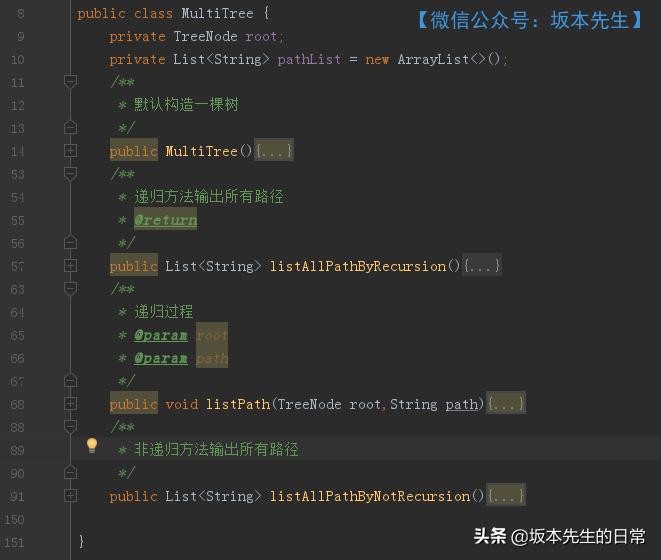Click the {...} placeholder after MultiTree()
The height and width of the screenshot is (560, 661).
coord(274,151)
